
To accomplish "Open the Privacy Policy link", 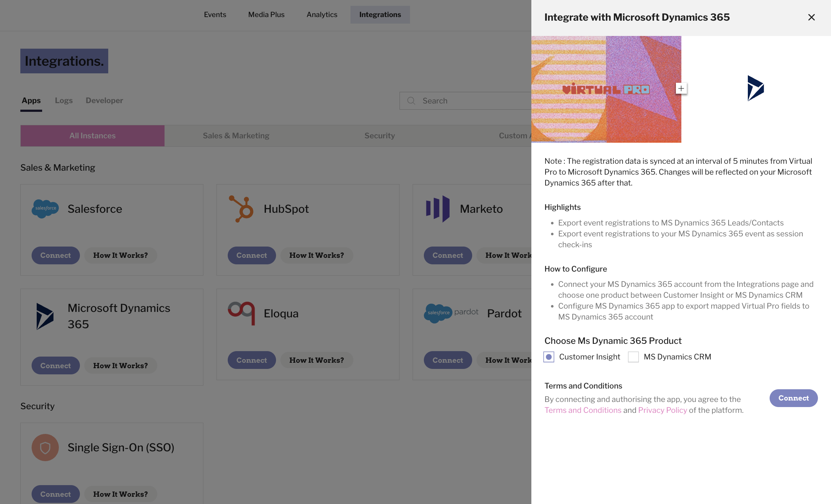I will (662, 410).
